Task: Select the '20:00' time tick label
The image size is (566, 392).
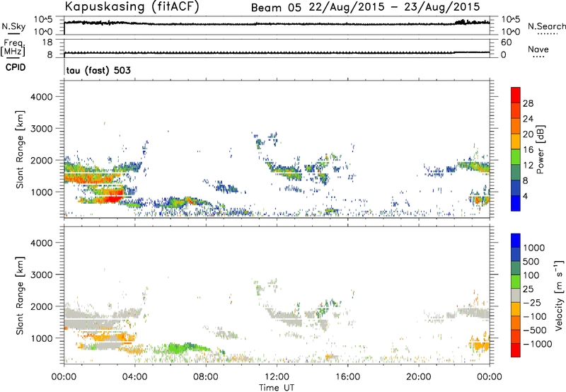Action: coord(419,377)
